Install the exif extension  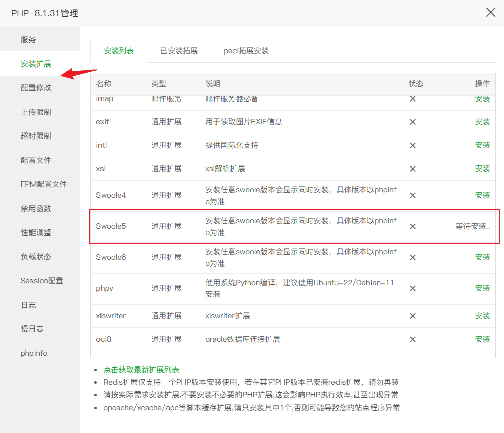pos(482,122)
